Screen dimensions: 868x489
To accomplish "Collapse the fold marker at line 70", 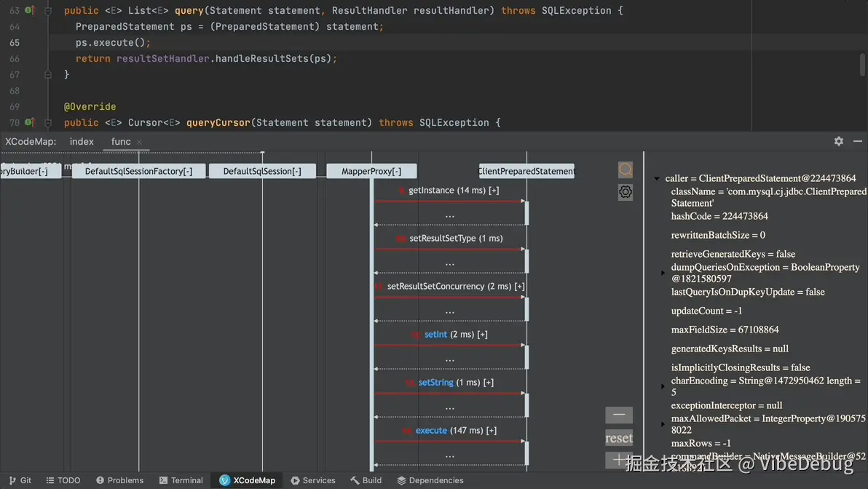I will [48, 123].
